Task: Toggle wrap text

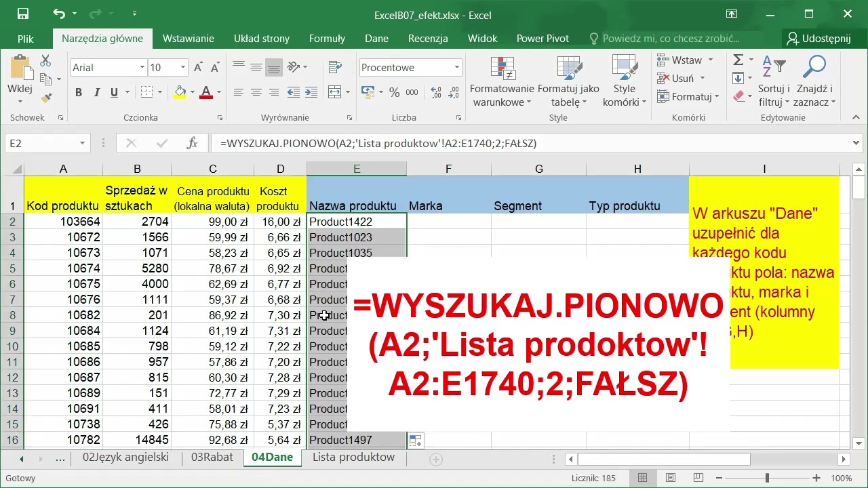Action: click(x=334, y=67)
